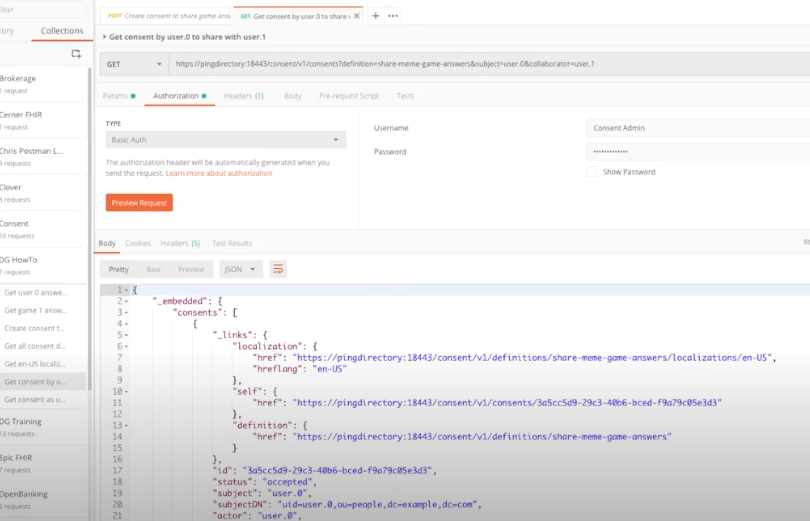This screenshot has width=810, height=521.
Task: Open a new request tab with plus
Action: pos(376,16)
